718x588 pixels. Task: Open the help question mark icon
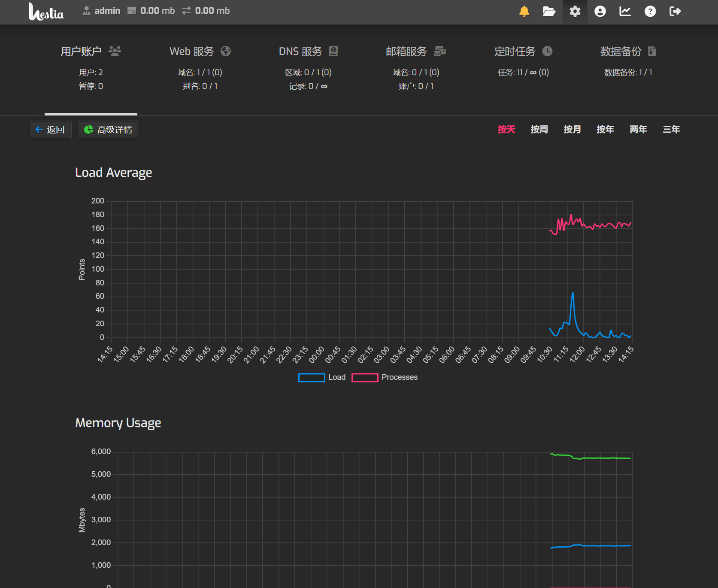point(650,12)
